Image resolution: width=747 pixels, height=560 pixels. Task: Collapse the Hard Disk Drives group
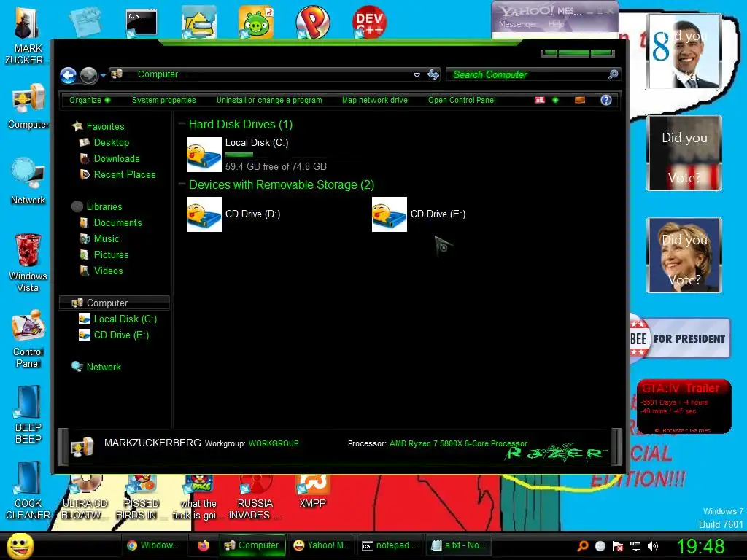[182, 124]
